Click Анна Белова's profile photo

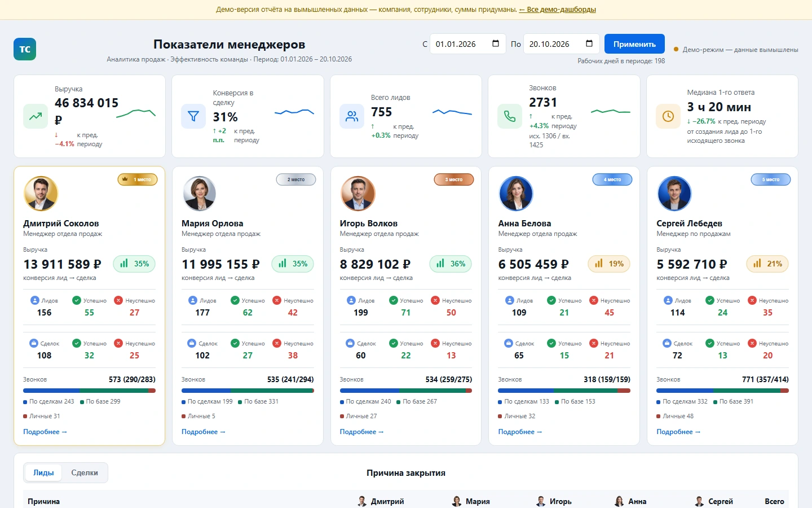point(516,193)
